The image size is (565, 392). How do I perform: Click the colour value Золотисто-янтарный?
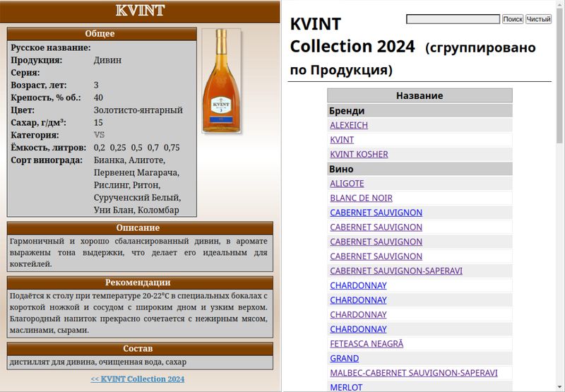click(138, 110)
